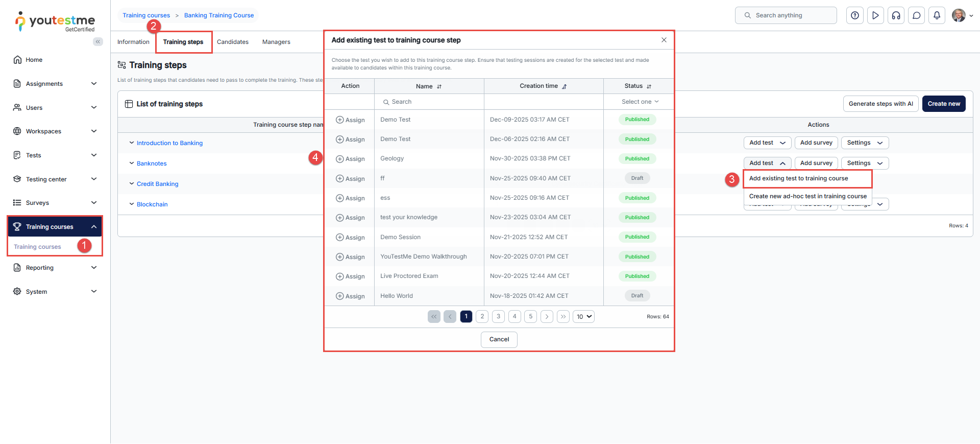Switch to the Candidates tab
This screenshot has height=444, width=980.
click(232, 42)
